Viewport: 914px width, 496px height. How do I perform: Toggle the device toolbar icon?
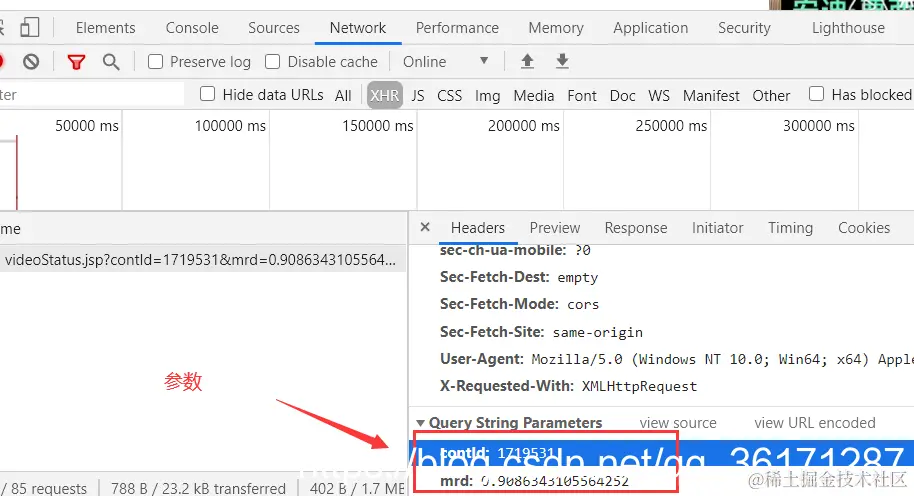(x=29, y=27)
